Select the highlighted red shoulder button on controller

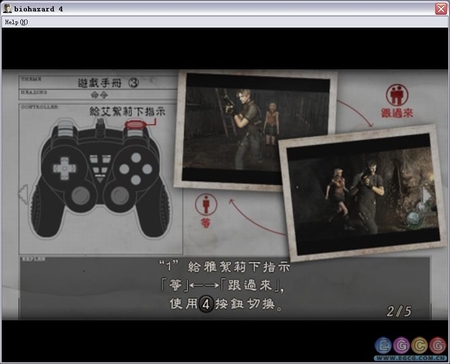tap(135, 125)
